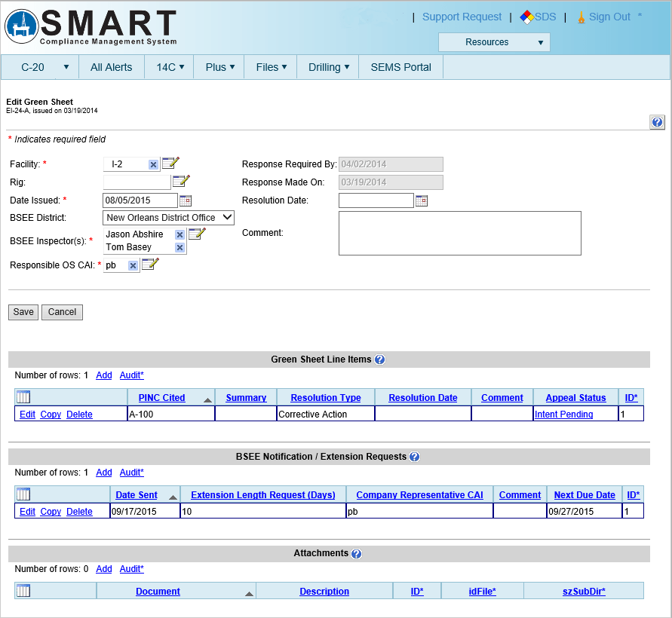Open Attachments section help icon
The width and height of the screenshot is (672, 618).
click(357, 554)
